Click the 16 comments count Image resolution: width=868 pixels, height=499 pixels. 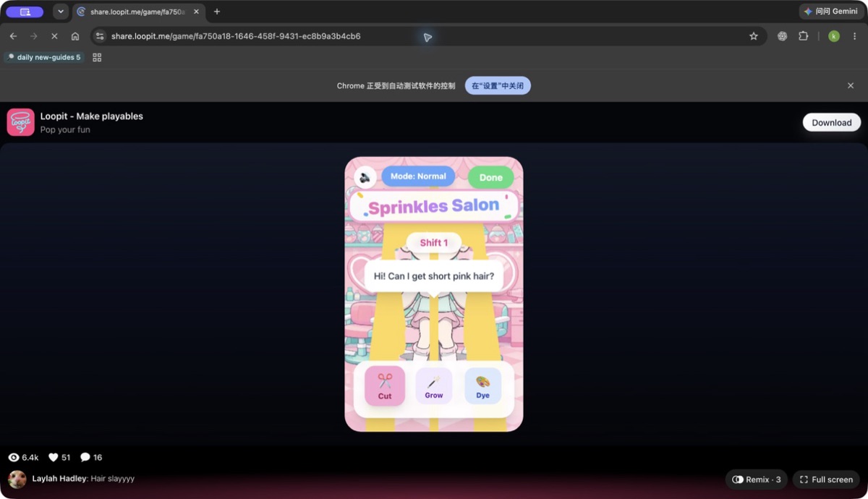click(x=98, y=458)
